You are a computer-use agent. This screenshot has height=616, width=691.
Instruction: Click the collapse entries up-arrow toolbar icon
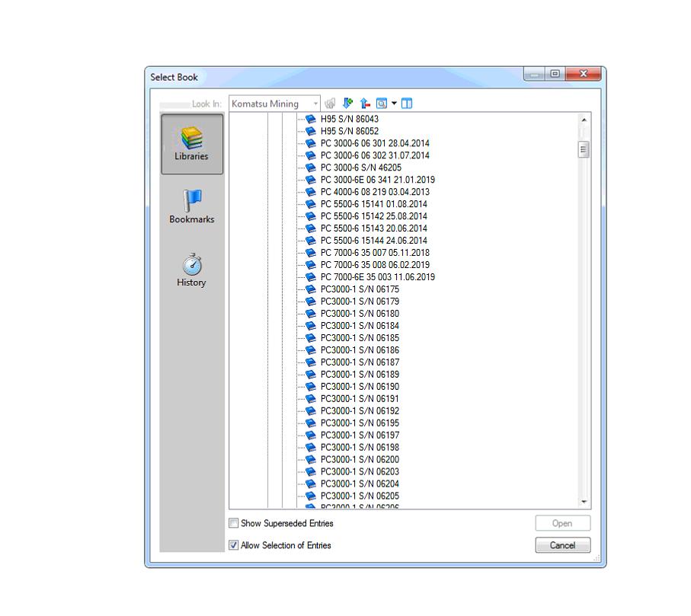pos(364,103)
